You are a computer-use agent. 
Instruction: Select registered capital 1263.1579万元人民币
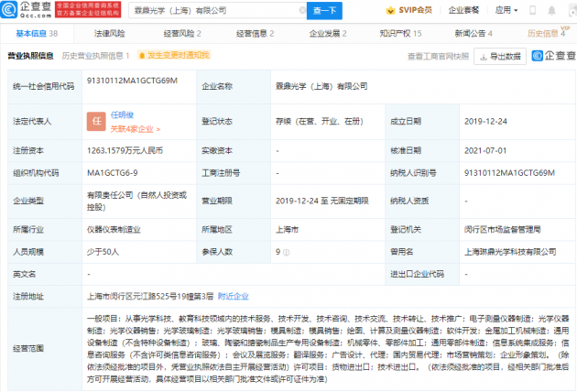125,150
